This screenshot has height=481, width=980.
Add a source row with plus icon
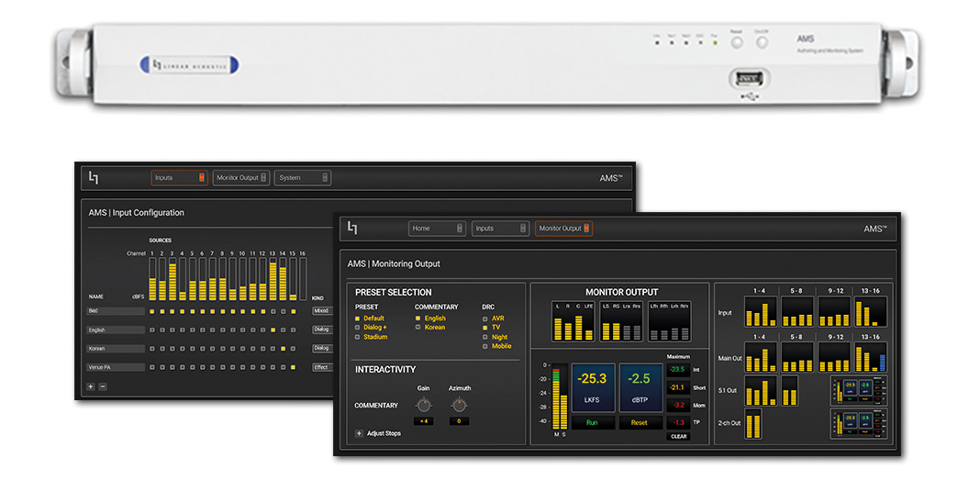91,386
